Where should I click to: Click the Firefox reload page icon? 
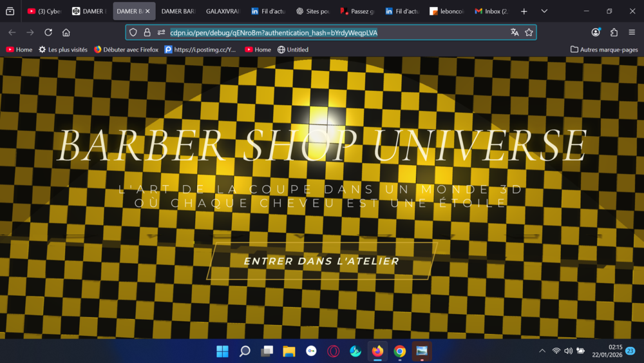click(x=48, y=32)
